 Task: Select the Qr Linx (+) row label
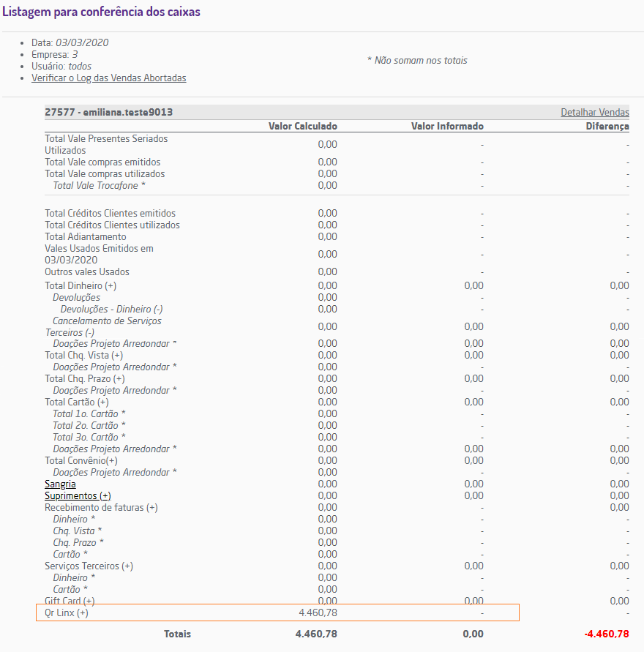click(66, 612)
